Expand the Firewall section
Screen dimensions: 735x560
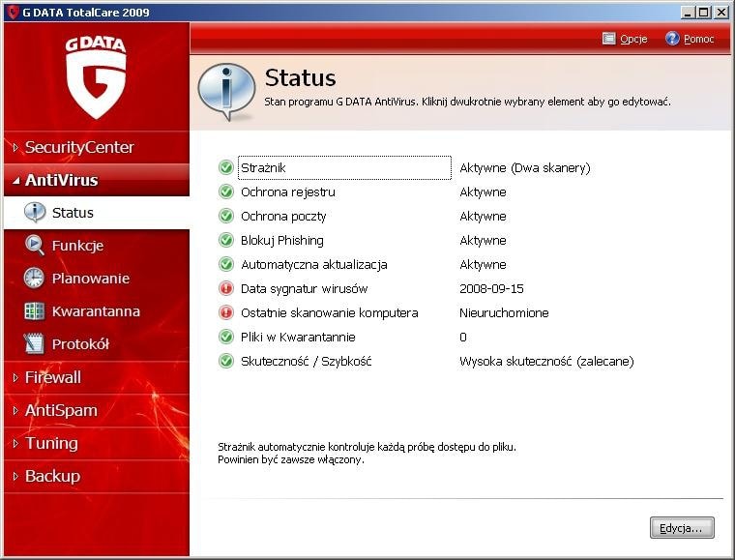point(52,377)
